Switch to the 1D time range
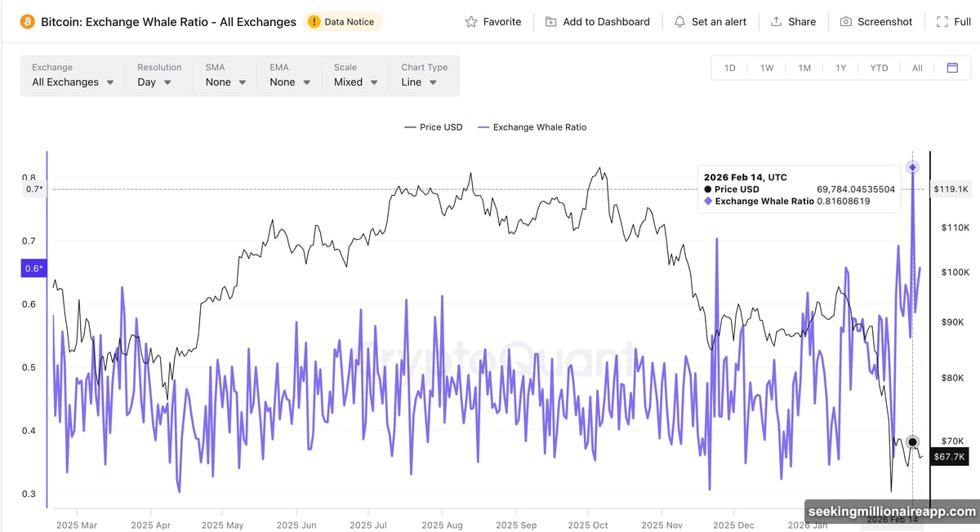Viewport: 980px width, 532px height. [x=729, y=69]
